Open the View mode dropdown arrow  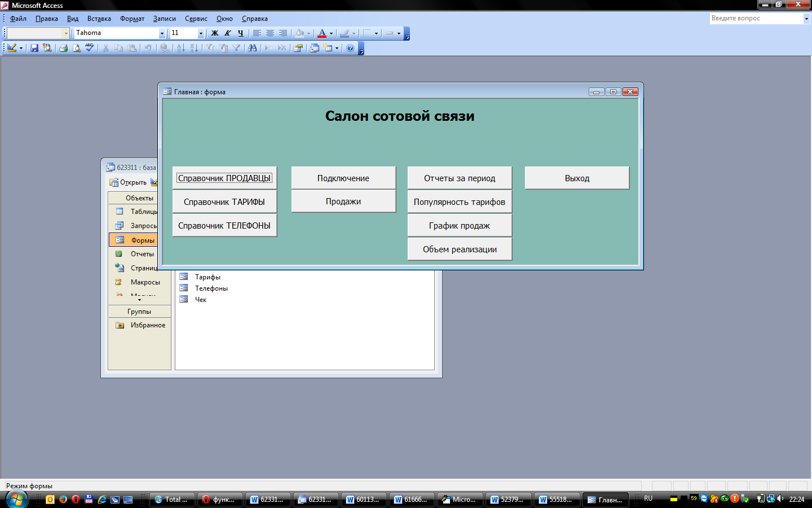pyautogui.click(x=21, y=48)
